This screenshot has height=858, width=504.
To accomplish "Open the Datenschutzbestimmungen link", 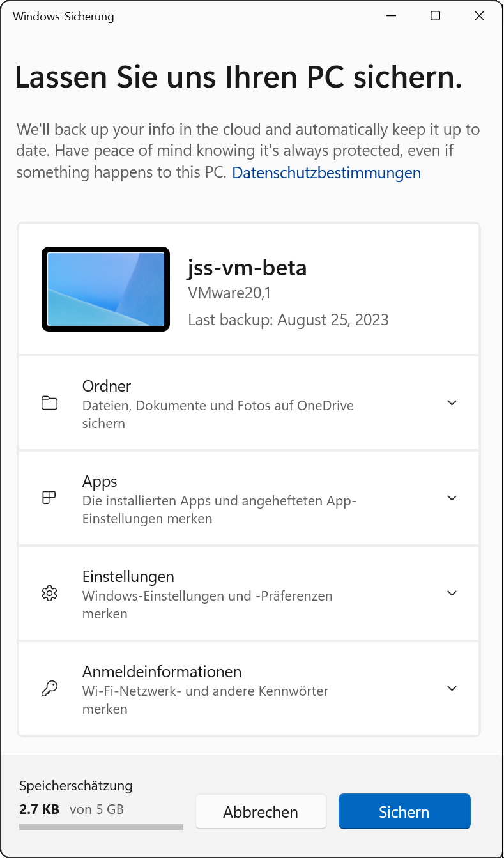I will click(326, 172).
